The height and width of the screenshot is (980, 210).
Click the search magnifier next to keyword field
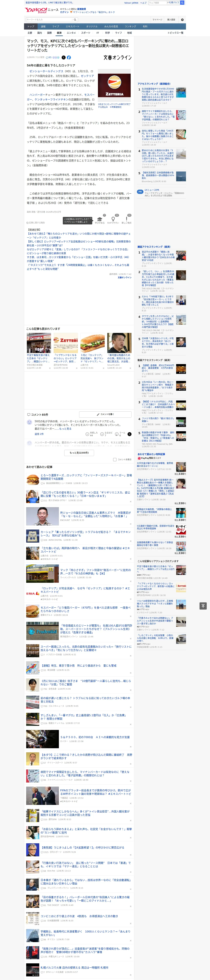point(75,19)
